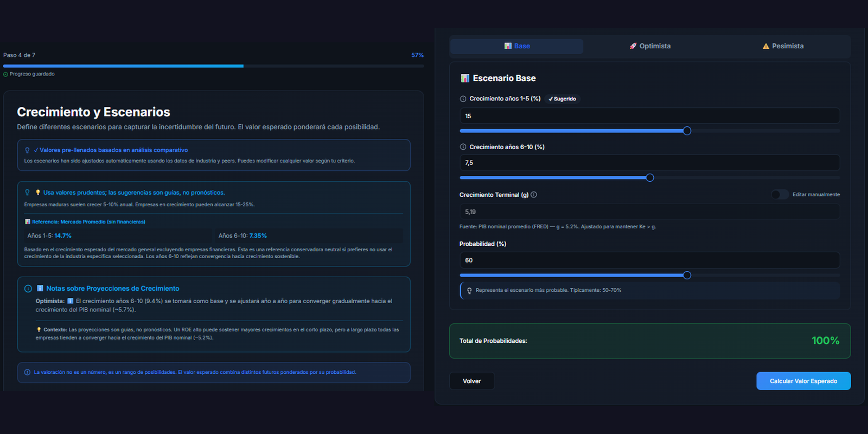The height and width of the screenshot is (434, 868).
Task: Click info icon next to Crecimiento Terminal
Action: point(534,195)
